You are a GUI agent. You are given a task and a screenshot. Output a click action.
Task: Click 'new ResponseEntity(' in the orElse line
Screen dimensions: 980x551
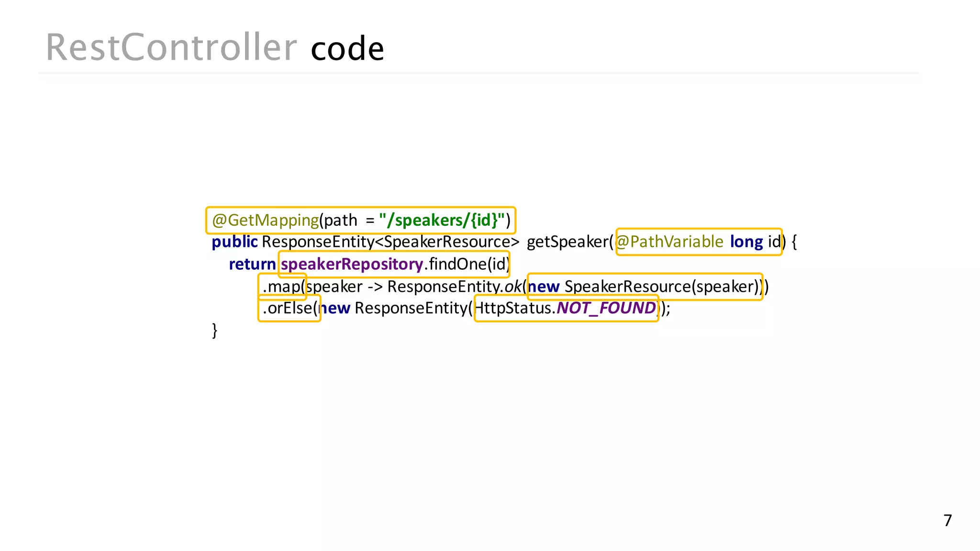pyautogui.click(x=396, y=308)
